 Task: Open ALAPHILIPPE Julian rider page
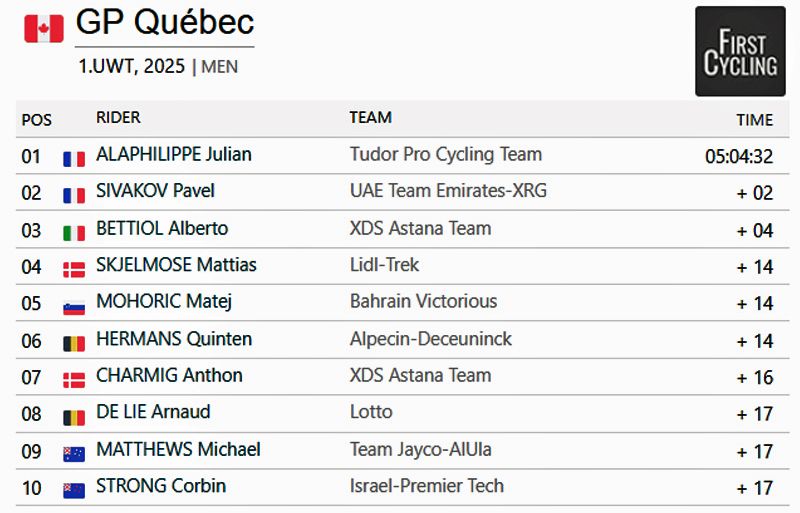[173, 155]
